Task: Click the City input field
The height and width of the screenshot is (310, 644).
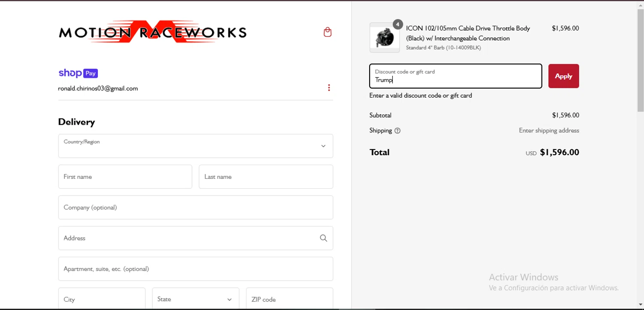Action: point(102,299)
